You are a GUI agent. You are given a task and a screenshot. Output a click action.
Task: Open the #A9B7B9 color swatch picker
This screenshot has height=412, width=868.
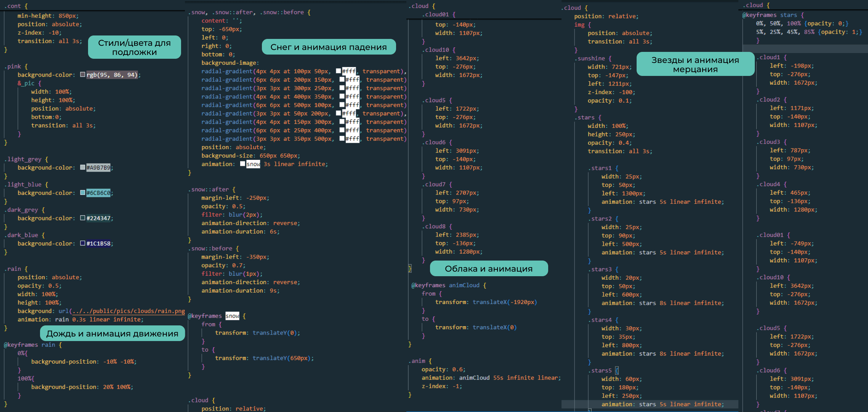point(83,167)
